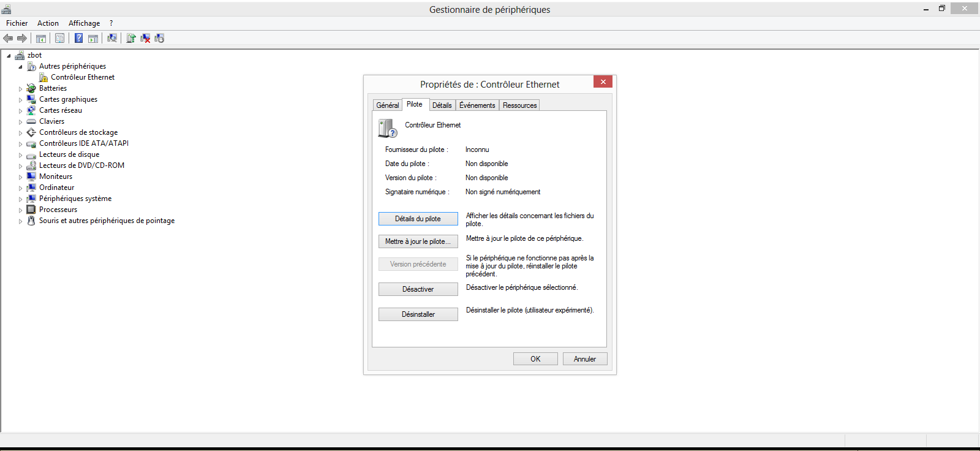Expand the Cartes graphiques node
The image size is (980, 451).
point(20,100)
